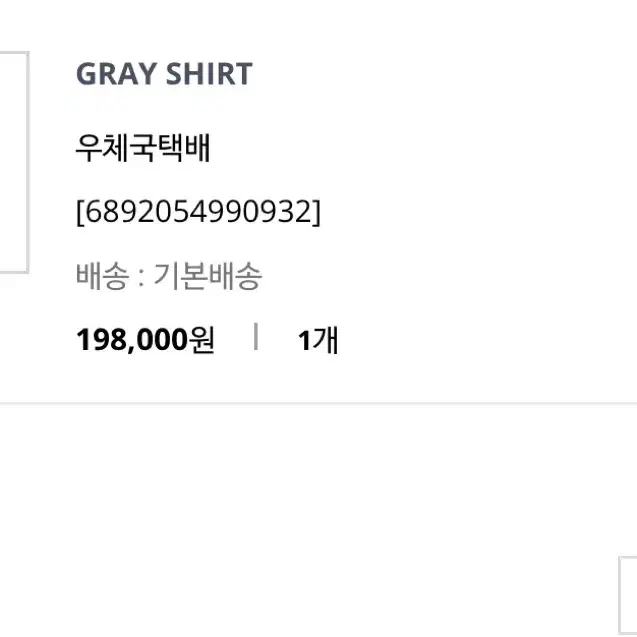
Task: Click the colon in the 배송 line
Action: point(141,277)
